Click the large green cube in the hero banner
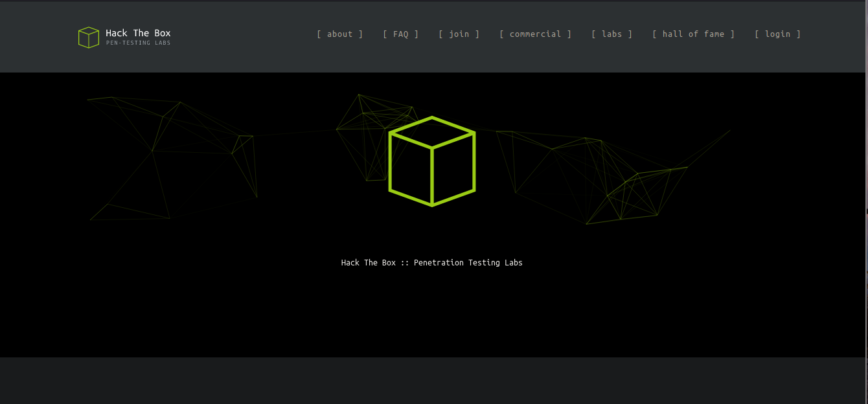This screenshot has width=868, height=404. pos(432,162)
